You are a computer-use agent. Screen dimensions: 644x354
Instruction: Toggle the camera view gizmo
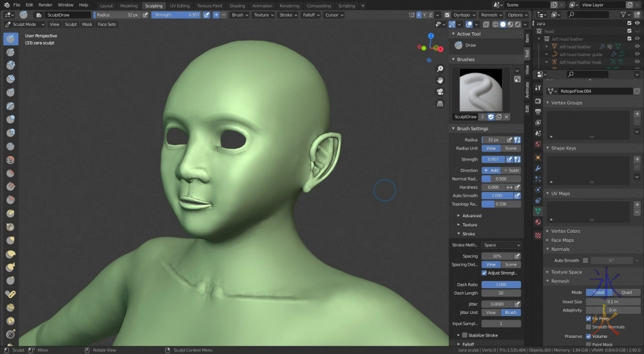(x=440, y=92)
